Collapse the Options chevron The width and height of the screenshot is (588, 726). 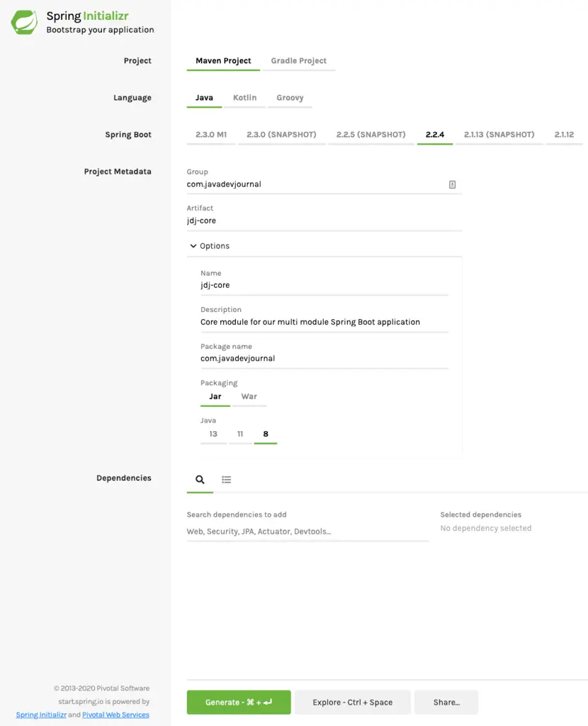click(193, 246)
